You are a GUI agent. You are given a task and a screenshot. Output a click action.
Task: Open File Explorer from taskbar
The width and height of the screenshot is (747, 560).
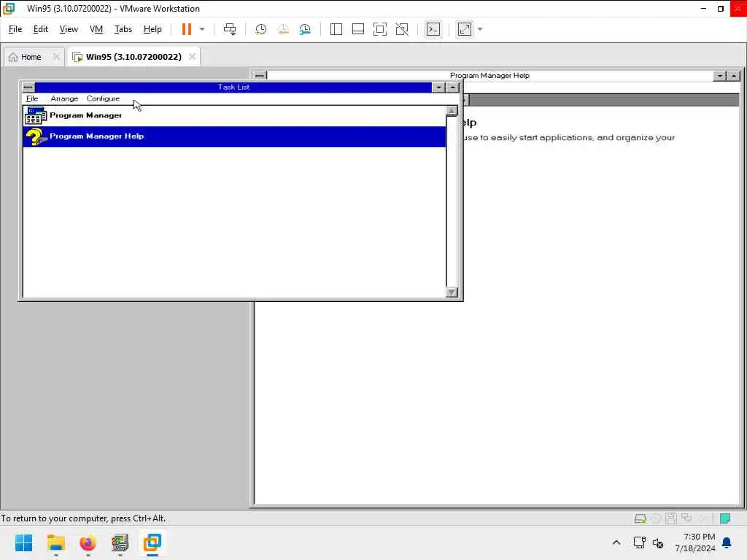coord(55,542)
